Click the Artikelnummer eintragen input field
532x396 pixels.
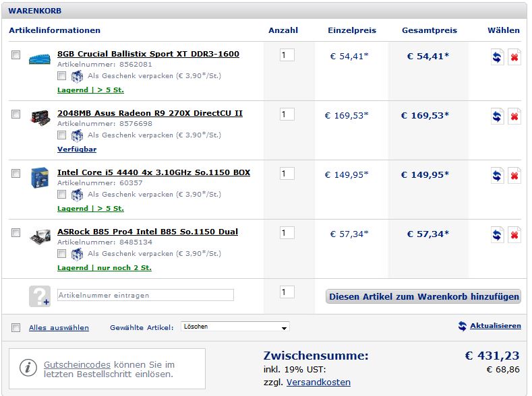(x=145, y=295)
